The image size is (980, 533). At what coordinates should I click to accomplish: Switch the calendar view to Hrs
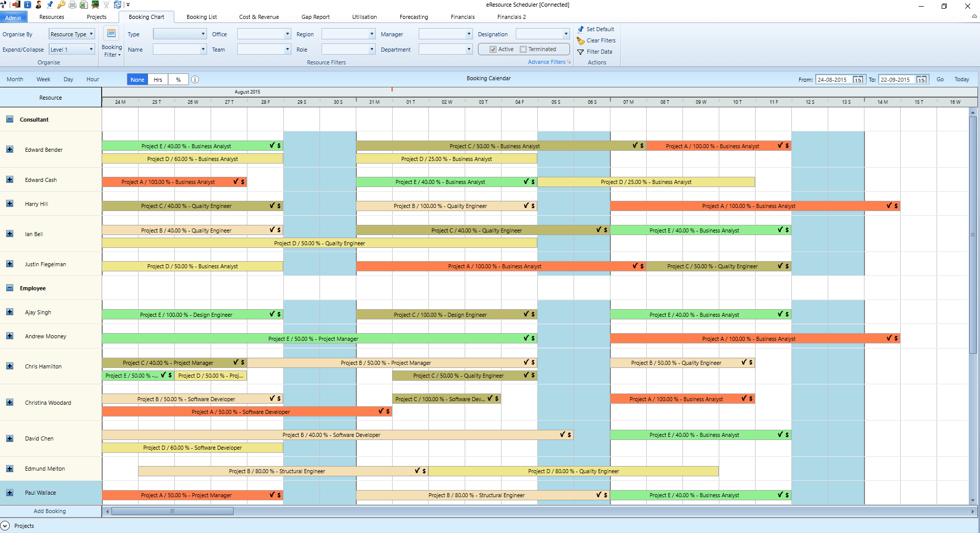[x=157, y=79]
